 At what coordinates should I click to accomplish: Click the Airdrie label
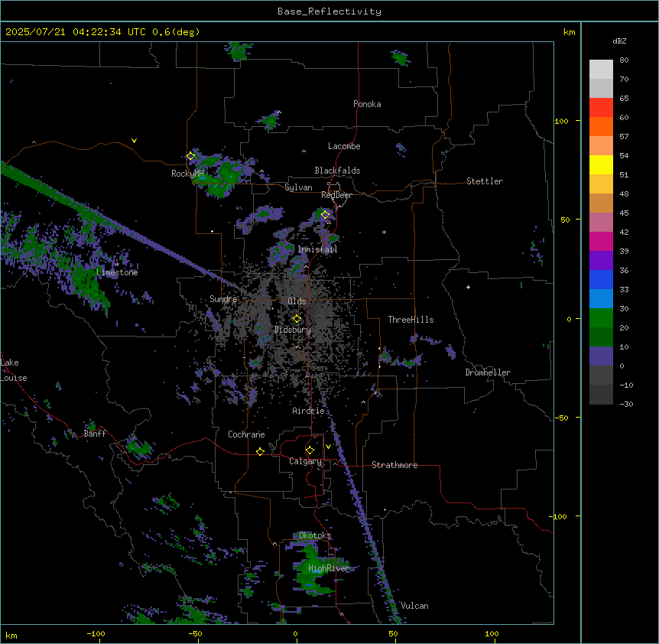pos(309,411)
